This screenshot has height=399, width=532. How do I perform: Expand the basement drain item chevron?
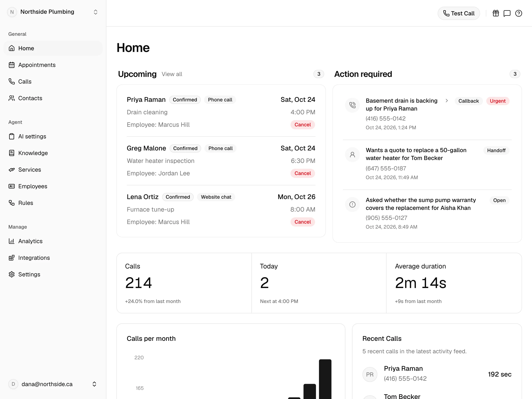[447, 101]
